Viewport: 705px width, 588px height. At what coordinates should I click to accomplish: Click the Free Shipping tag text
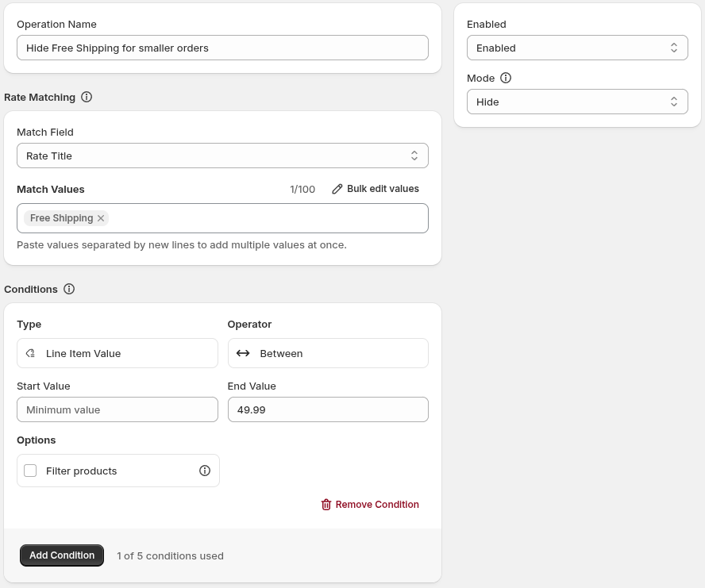click(x=62, y=218)
